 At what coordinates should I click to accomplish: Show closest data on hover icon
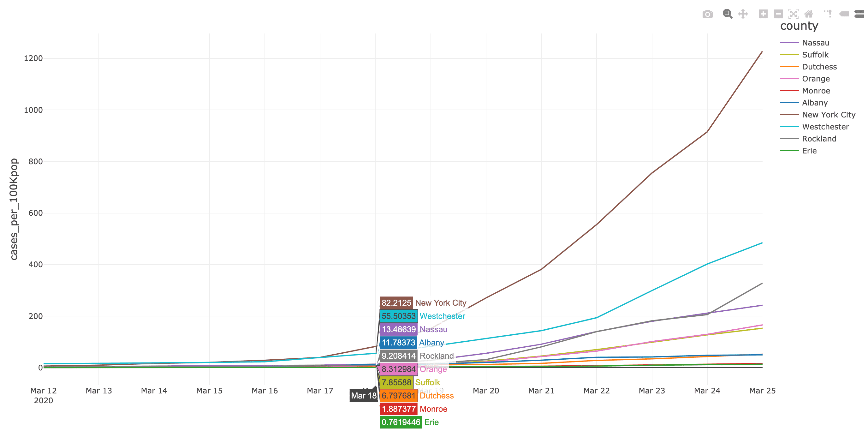tap(844, 14)
